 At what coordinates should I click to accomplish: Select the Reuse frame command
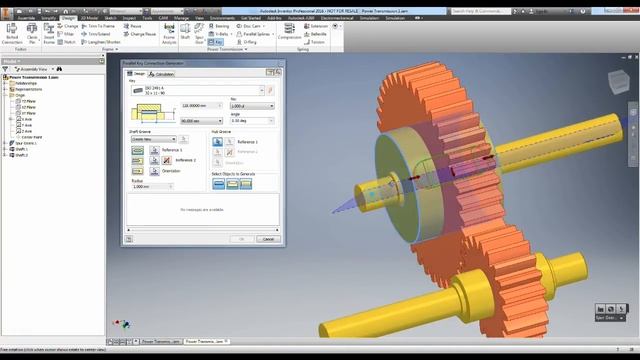133,26
